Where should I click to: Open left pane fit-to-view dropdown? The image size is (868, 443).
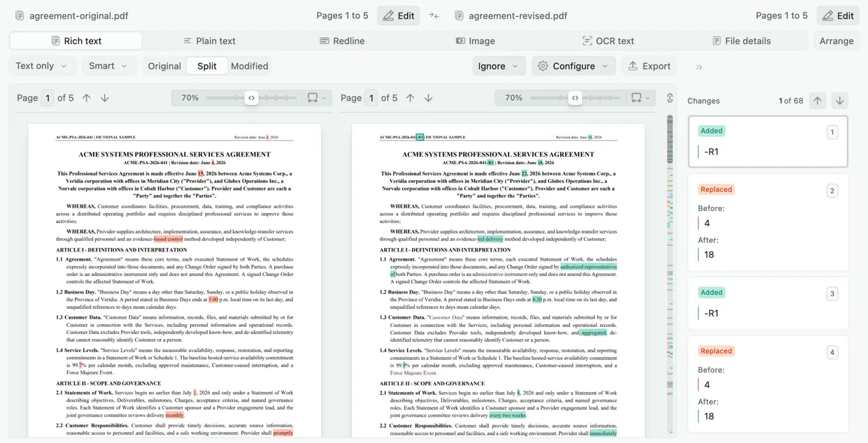317,98
